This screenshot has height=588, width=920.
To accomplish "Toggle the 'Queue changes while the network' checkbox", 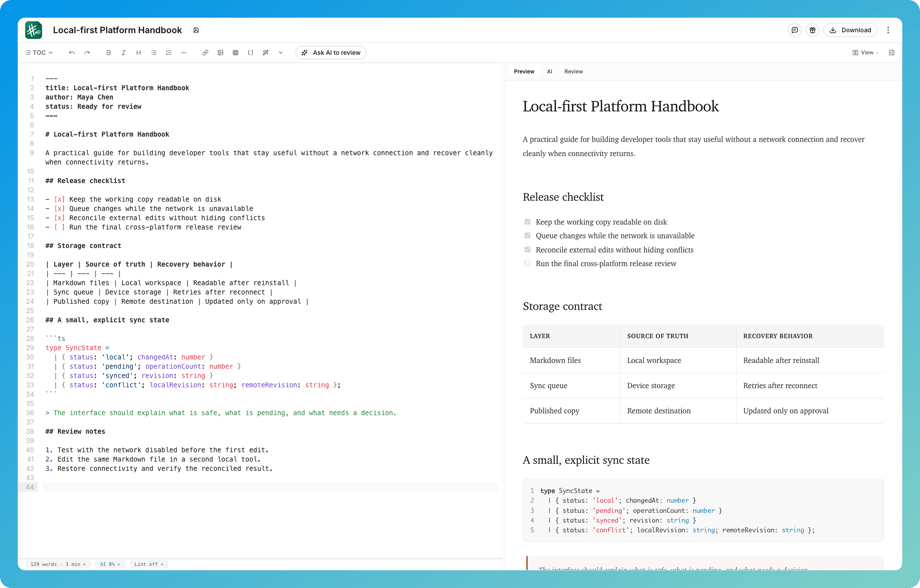I will pos(527,236).
